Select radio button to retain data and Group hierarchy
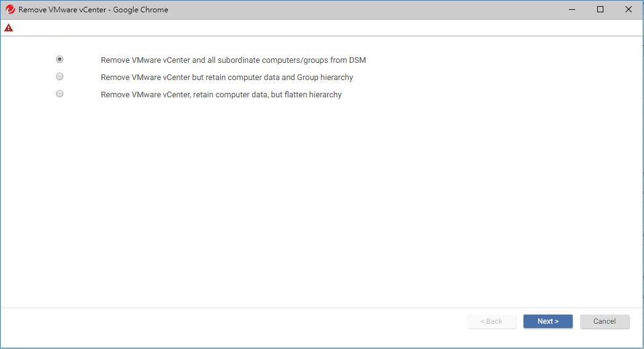Viewport: 644px width, 349px height. (60, 77)
